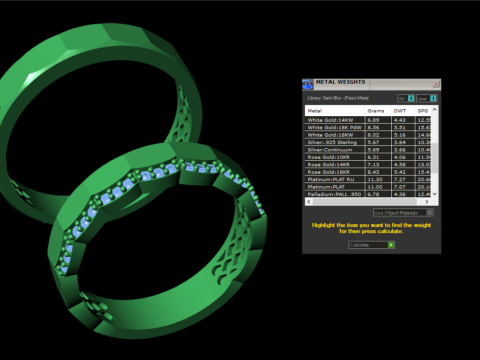The image size is (480, 360).
Task: Click the 11.00 grams cell for Platinum:PLAT
Action: pyautogui.click(x=378, y=187)
